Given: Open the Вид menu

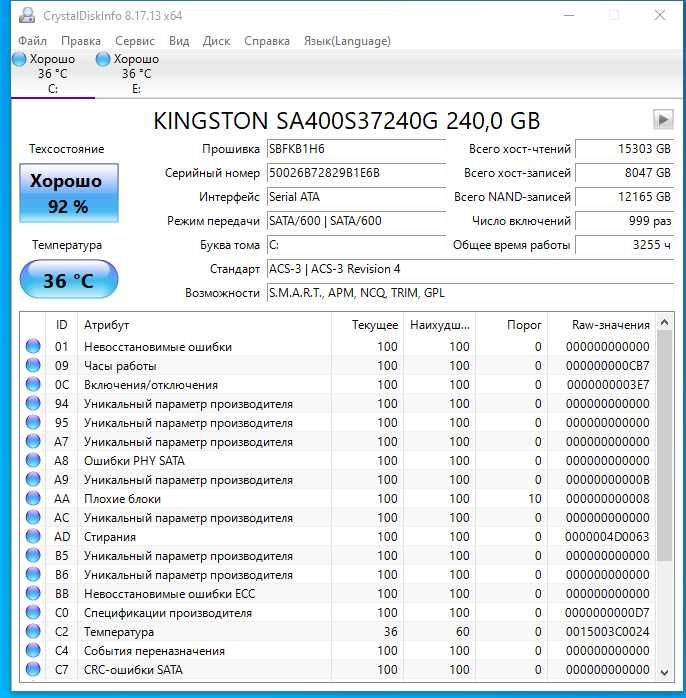Looking at the screenshot, I should (x=179, y=41).
